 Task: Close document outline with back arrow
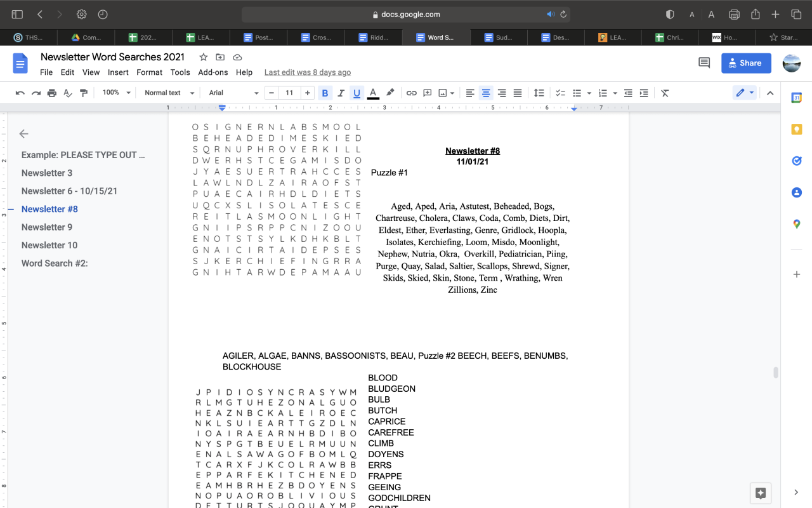click(x=23, y=133)
